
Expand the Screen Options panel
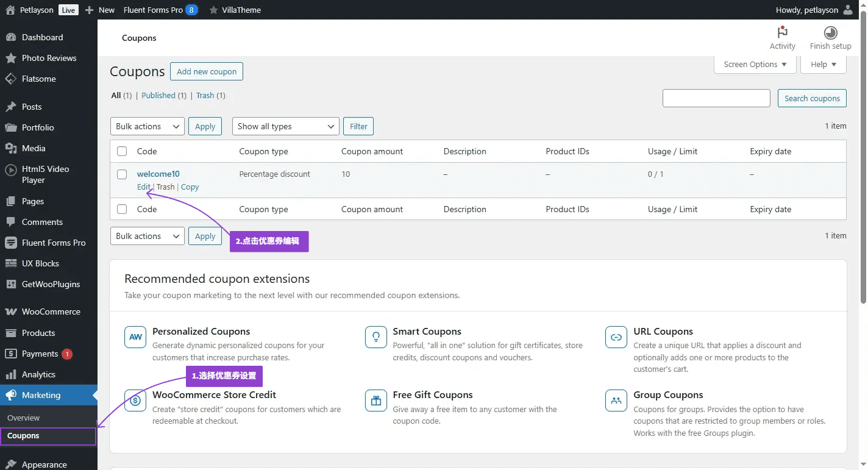click(x=755, y=64)
